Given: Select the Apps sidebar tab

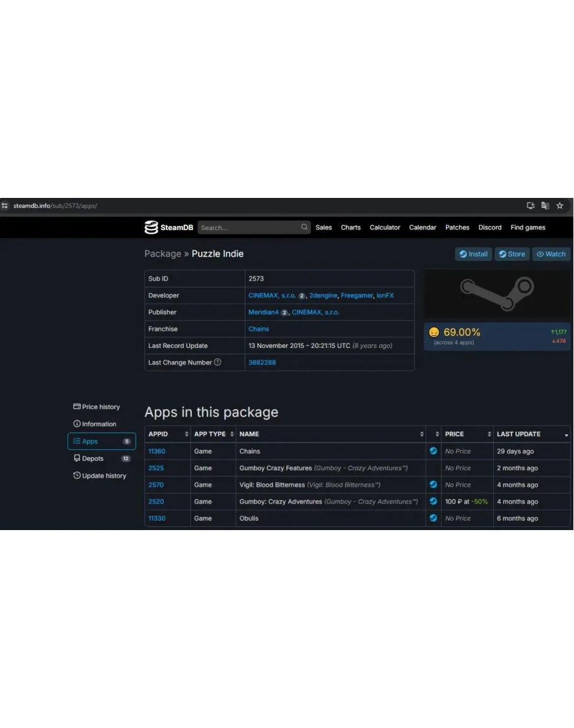Looking at the screenshot, I should coord(102,441).
